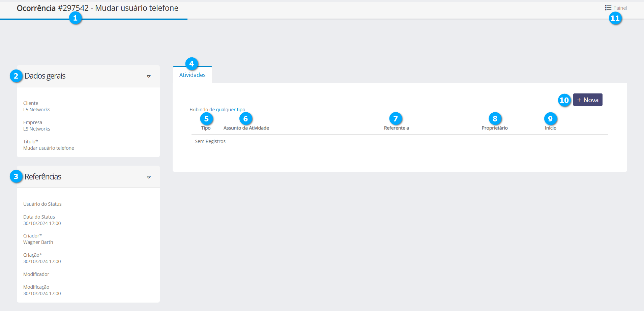Image resolution: width=644 pixels, height=311 pixels.
Task: Select the Ocorrência #297542 title tab
Action: click(97, 8)
